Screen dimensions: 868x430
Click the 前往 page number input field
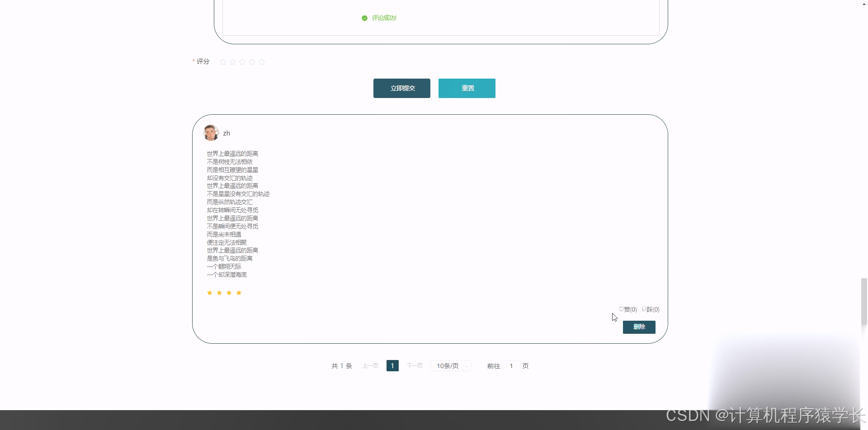click(x=511, y=366)
